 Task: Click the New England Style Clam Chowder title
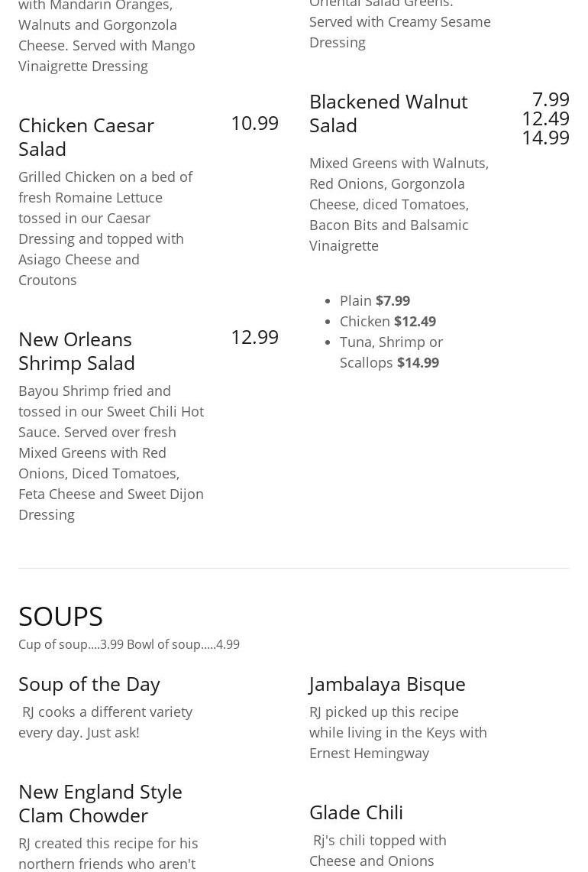(100, 803)
